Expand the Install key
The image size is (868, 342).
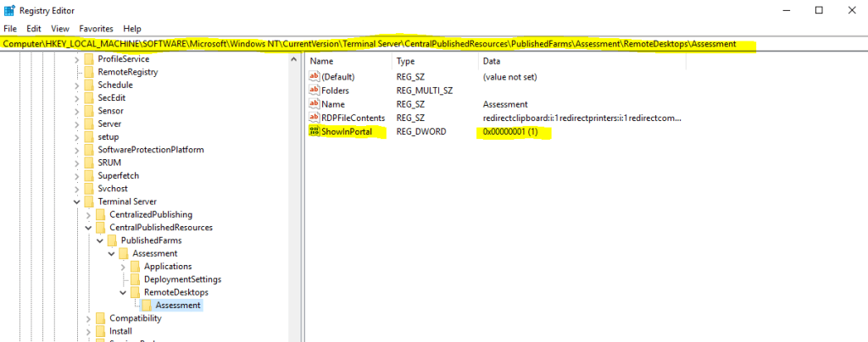coord(88,331)
